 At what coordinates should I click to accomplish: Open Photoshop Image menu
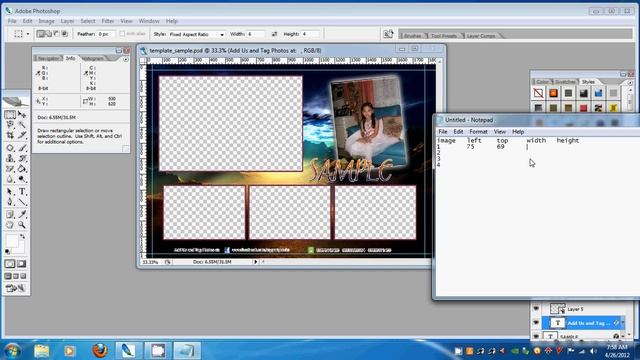[x=47, y=21]
